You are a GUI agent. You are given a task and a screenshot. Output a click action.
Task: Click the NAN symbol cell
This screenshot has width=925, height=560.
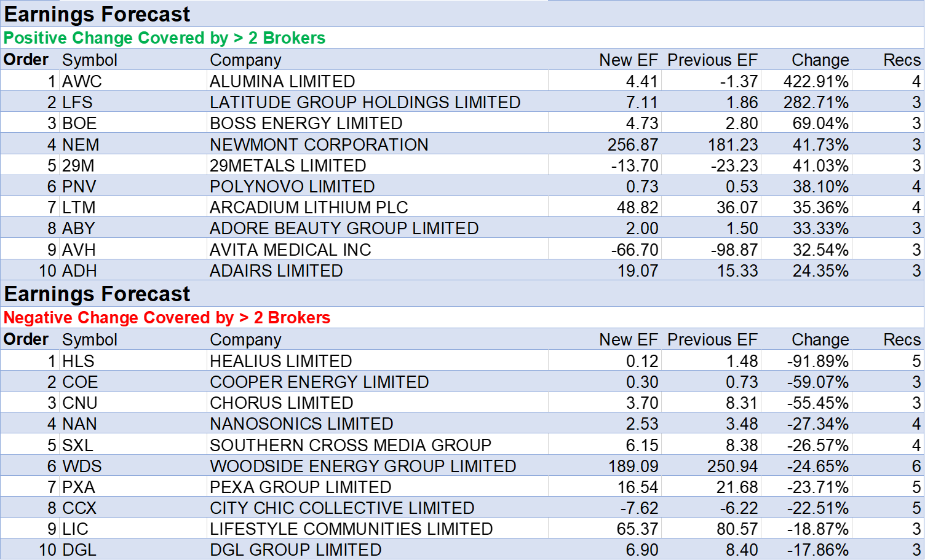coord(79,424)
